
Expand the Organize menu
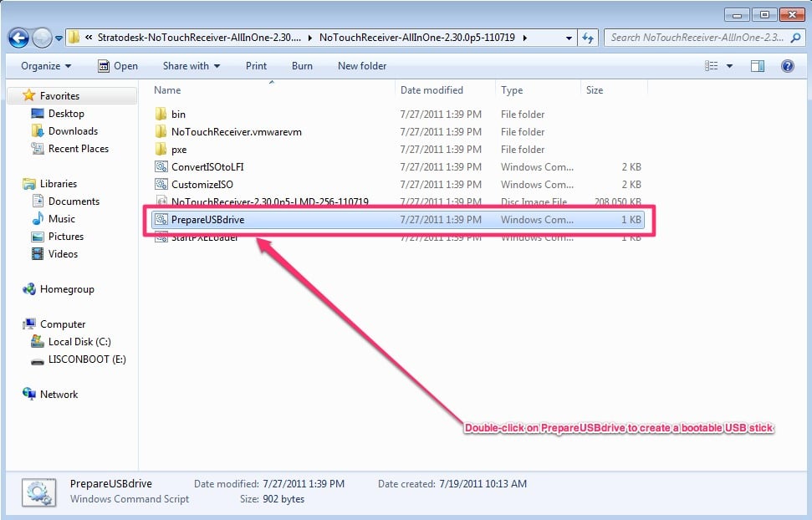coord(45,66)
